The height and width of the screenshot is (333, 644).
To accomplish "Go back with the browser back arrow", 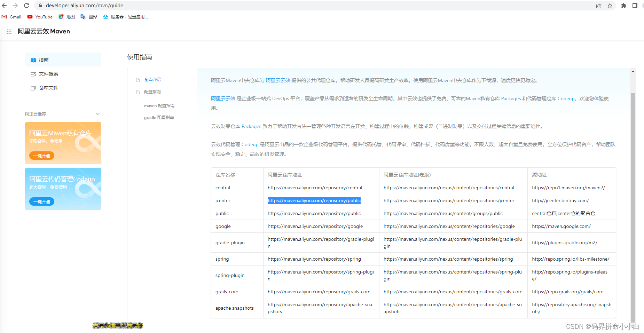I will [x=5, y=6].
